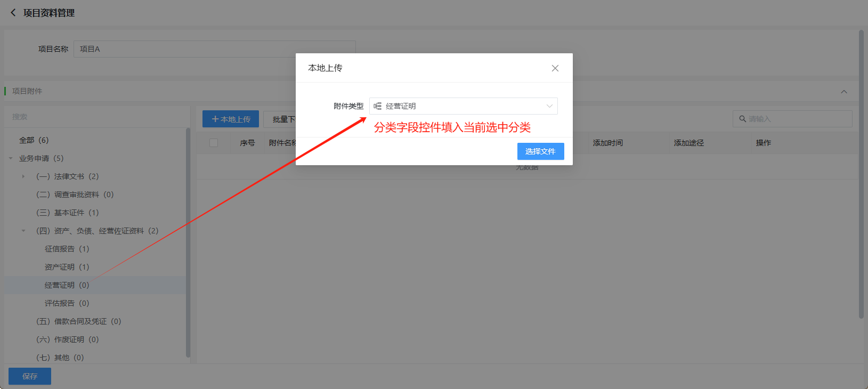Collapse the 项目附件 section chevron
The height and width of the screenshot is (389, 868).
(x=843, y=92)
